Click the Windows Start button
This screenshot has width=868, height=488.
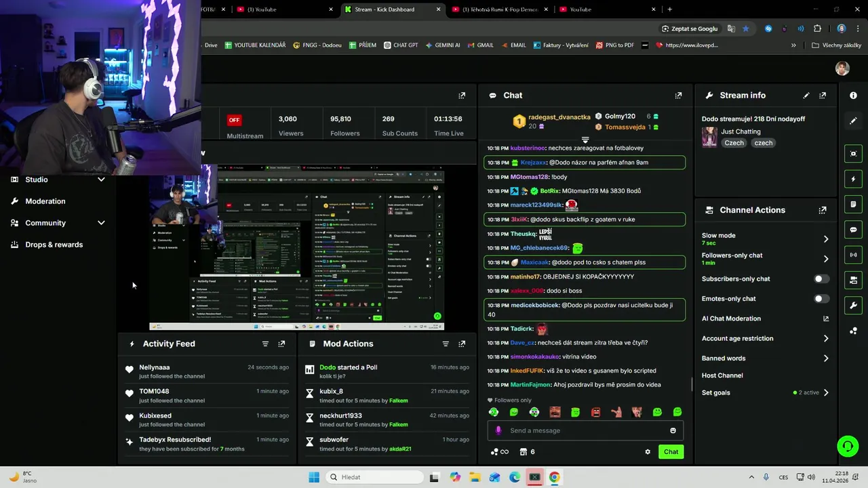click(x=314, y=477)
